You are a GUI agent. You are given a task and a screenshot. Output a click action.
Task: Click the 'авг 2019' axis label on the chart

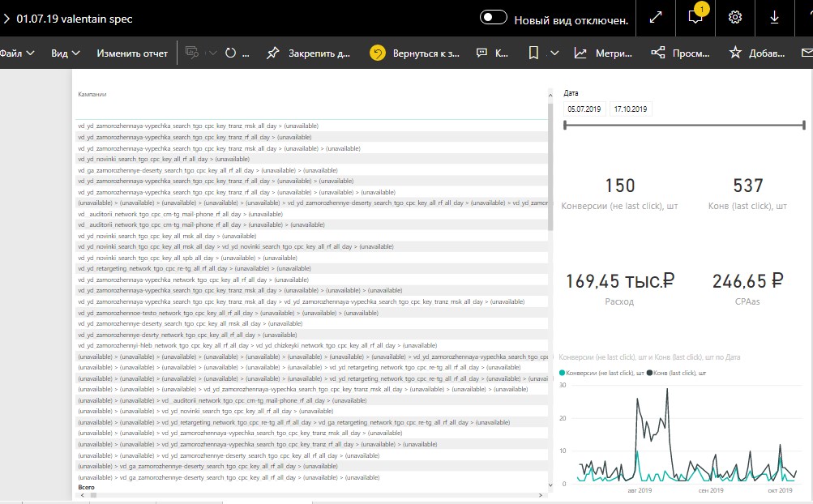point(640,490)
